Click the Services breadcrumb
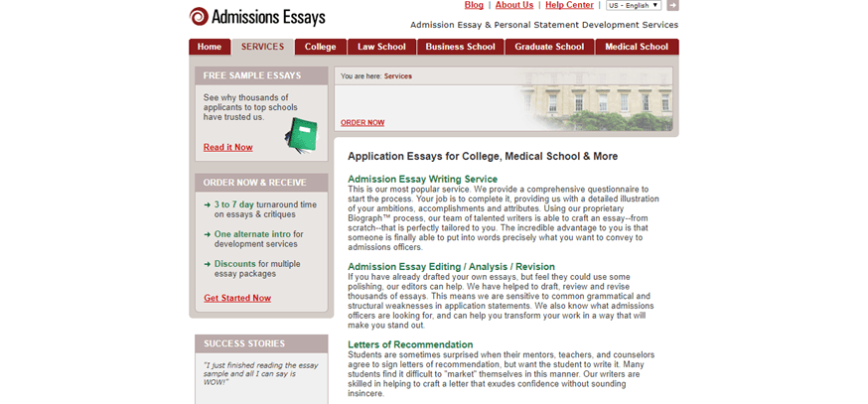The height and width of the screenshot is (404, 868). click(x=398, y=76)
